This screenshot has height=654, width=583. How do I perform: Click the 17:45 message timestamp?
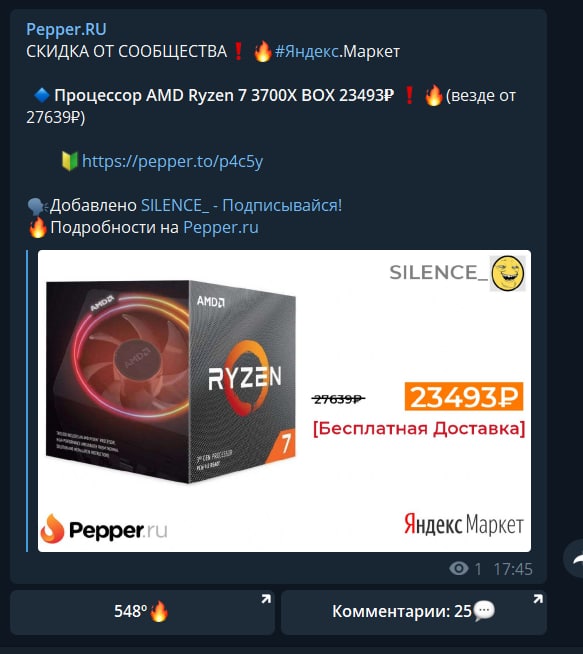(513, 569)
